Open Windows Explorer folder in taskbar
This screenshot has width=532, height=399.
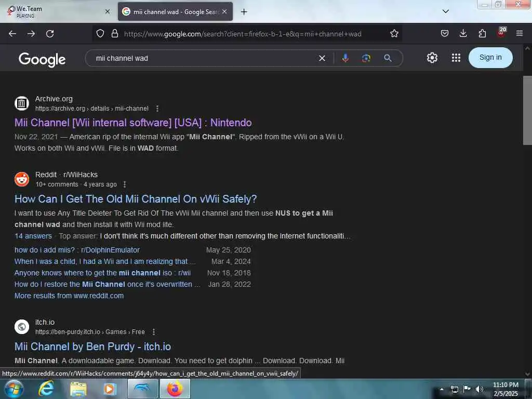pyautogui.click(x=78, y=389)
